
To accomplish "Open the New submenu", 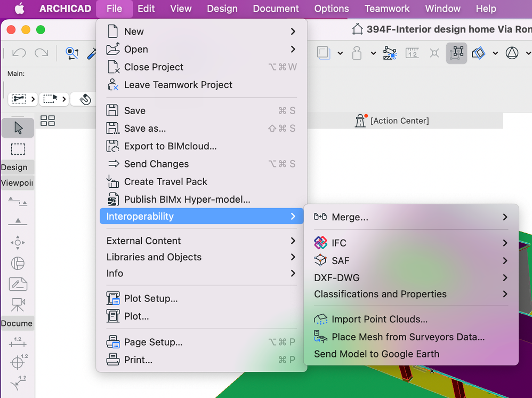I will pyautogui.click(x=201, y=31).
